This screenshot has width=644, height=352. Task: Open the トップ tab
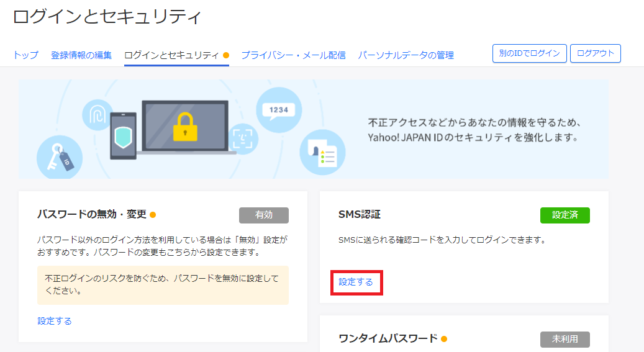coord(26,55)
